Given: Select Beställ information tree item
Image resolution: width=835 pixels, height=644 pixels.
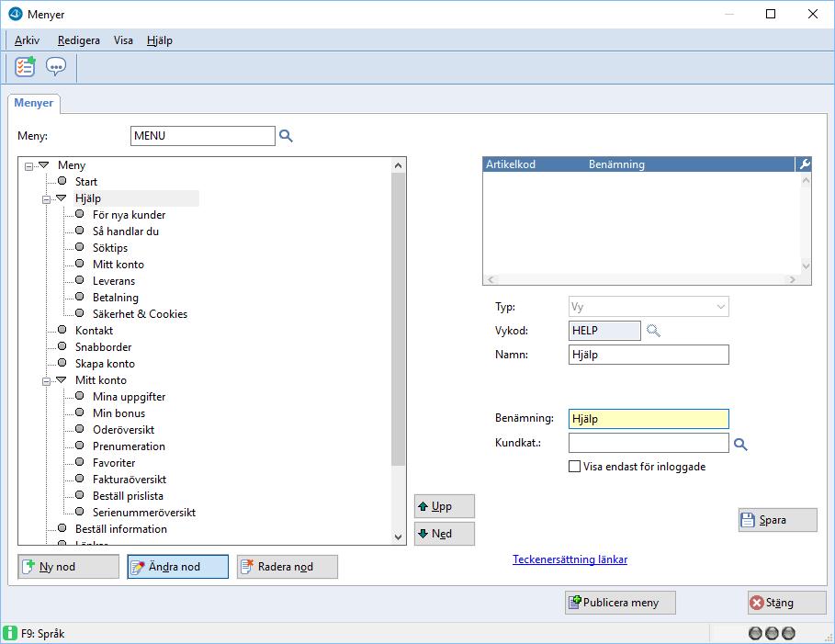Looking at the screenshot, I should point(121,528).
